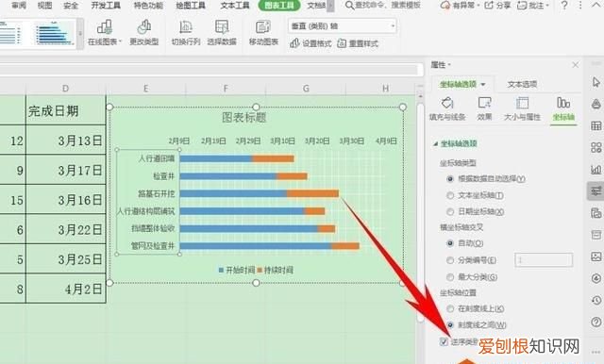This screenshot has height=364, width=604.
Task: Switch to the 文本工具 ribbon tab
Action: tap(235, 6)
